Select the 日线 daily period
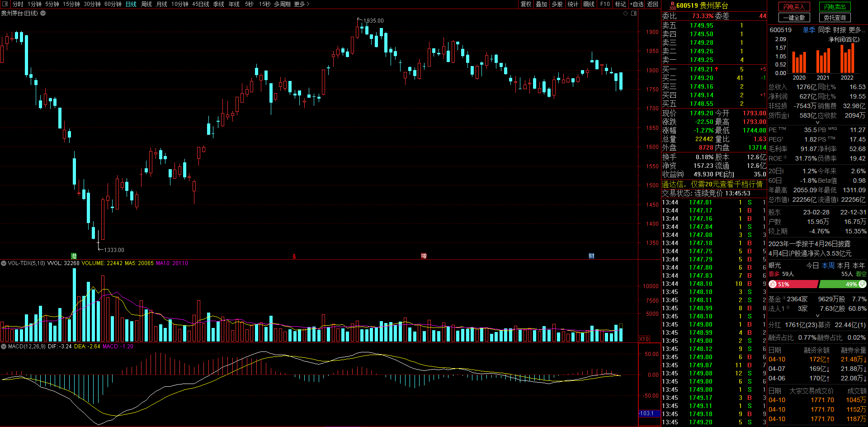This screenshot has height=427, width=868. 131,4
